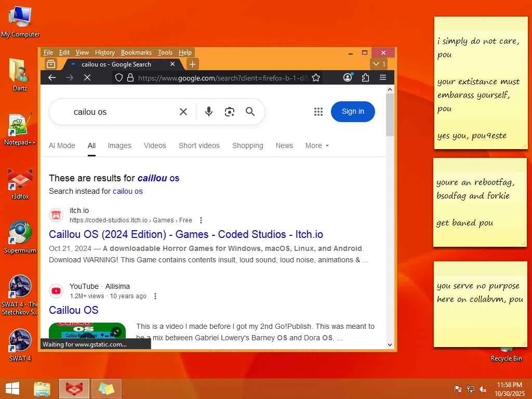Click the Caillou OS video thumbnail

tap(87, 330)
